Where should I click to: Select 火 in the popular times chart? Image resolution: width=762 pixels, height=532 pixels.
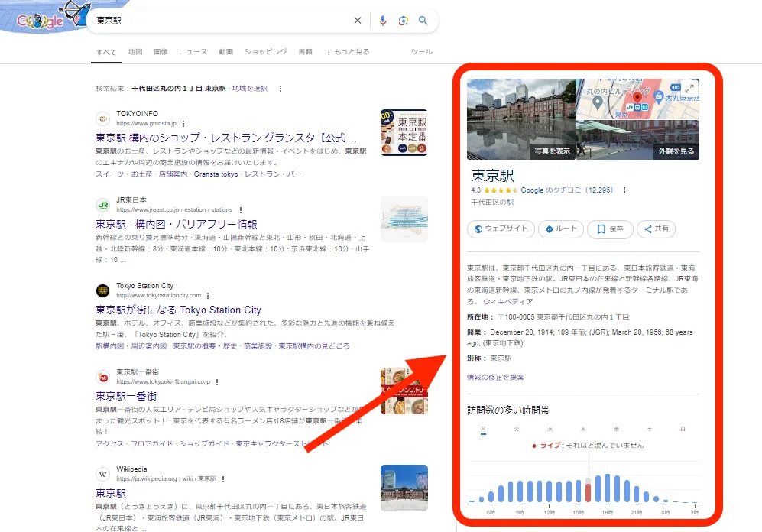517,430
